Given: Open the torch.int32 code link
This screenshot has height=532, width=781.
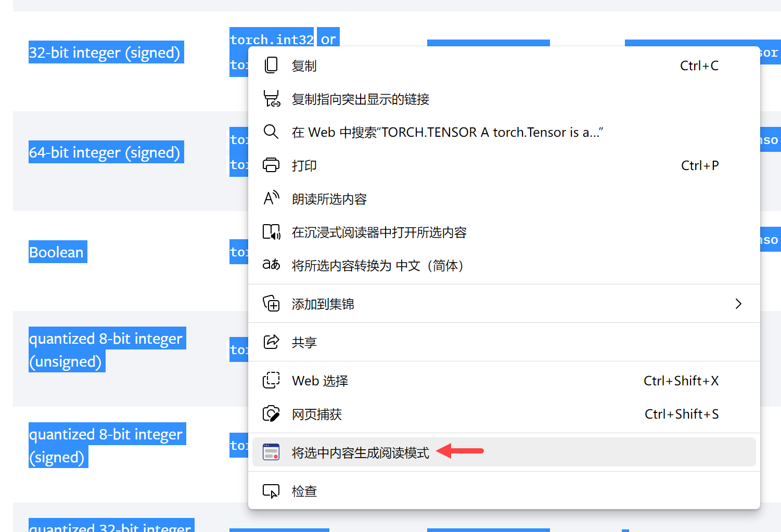Looking at the screenshot, I should coord(271,38).
